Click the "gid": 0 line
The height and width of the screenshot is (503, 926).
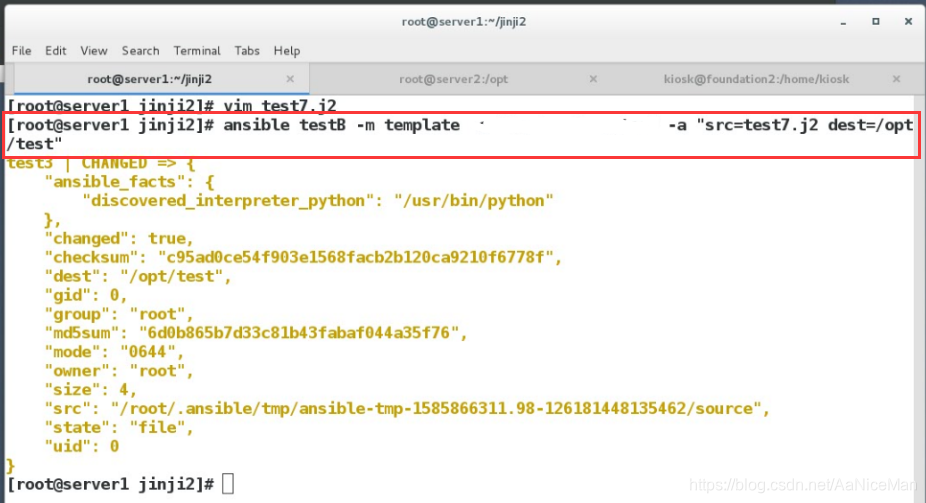point(86,295)
